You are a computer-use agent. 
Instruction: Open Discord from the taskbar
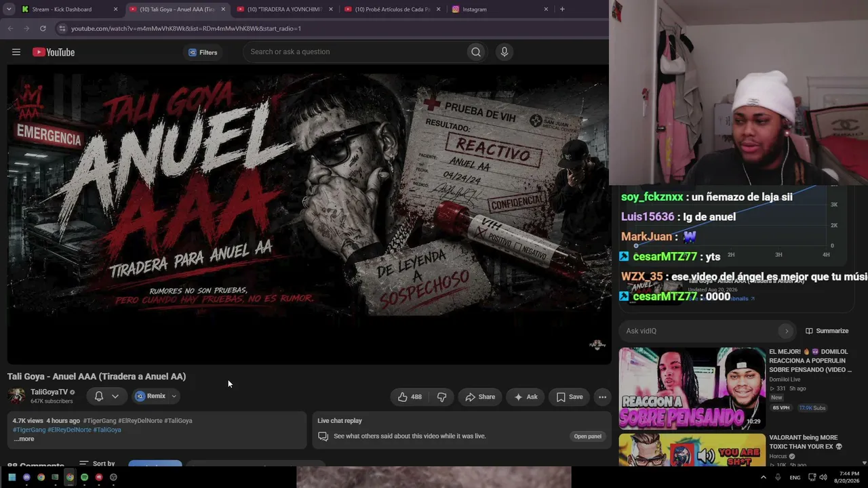[26, 477]
